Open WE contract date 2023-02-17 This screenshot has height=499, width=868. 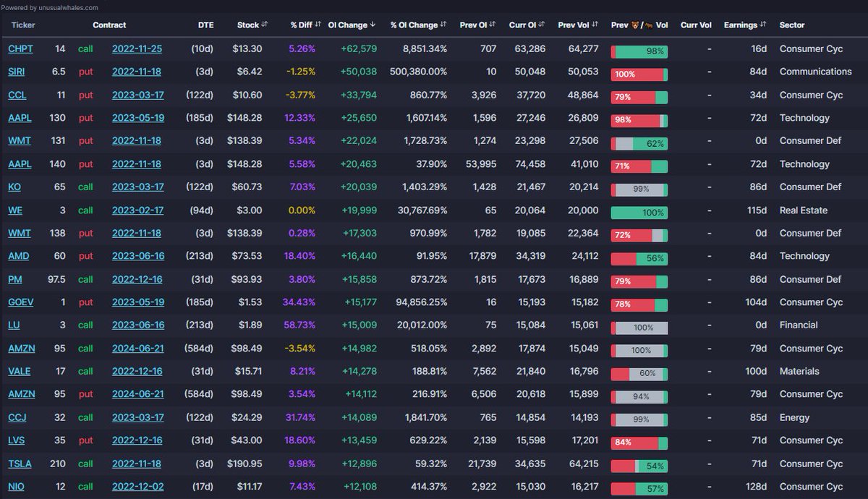pos(138,210)
